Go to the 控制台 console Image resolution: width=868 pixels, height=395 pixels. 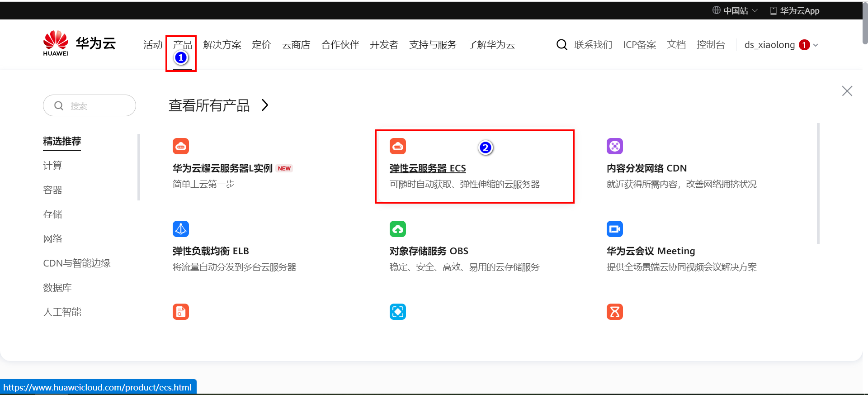[x=711, y=45]
